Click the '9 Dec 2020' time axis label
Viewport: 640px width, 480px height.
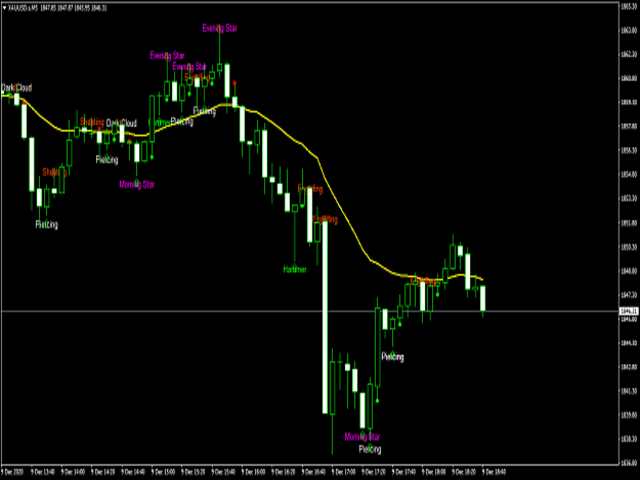click(13, 472)
